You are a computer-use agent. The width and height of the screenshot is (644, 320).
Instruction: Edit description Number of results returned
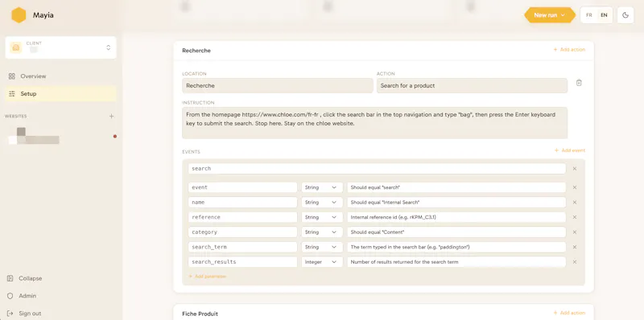(x=456, y=262)
